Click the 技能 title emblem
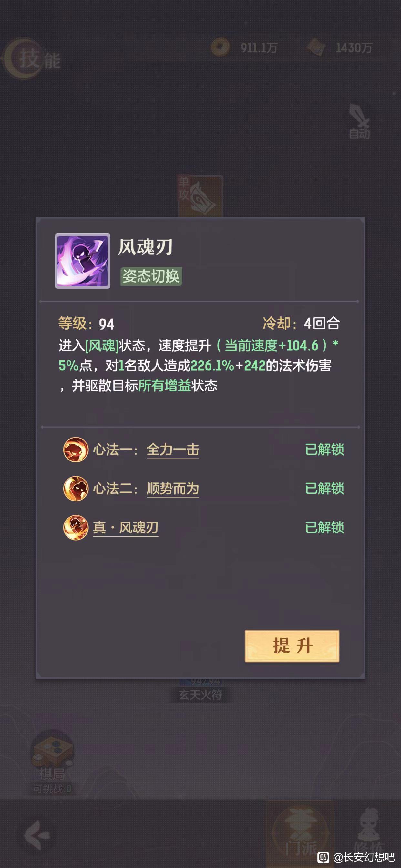This screenshot has width=401, height=868. coord(32,59)
